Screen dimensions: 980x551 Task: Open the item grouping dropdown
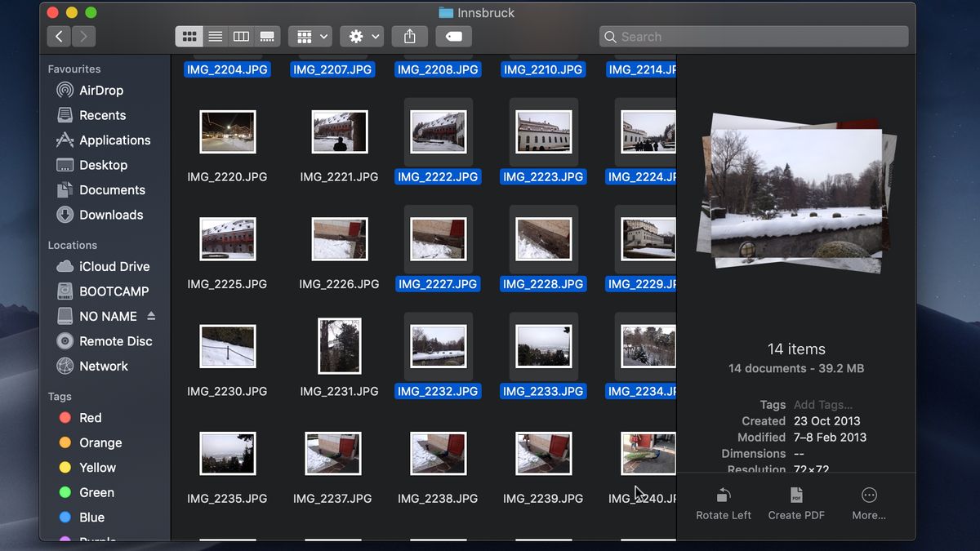pos(310,36)
